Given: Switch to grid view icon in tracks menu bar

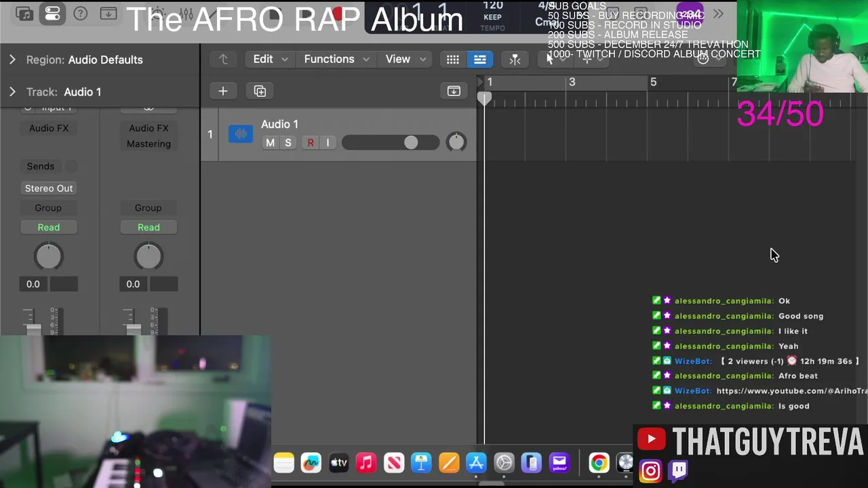Looking at the screenshot, I should [453, 60].
